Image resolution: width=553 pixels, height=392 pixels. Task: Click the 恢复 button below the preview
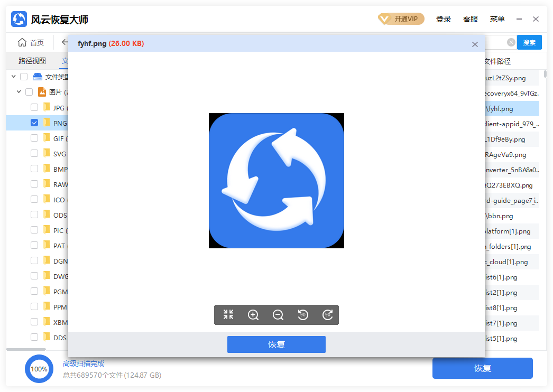coord(276,344)
